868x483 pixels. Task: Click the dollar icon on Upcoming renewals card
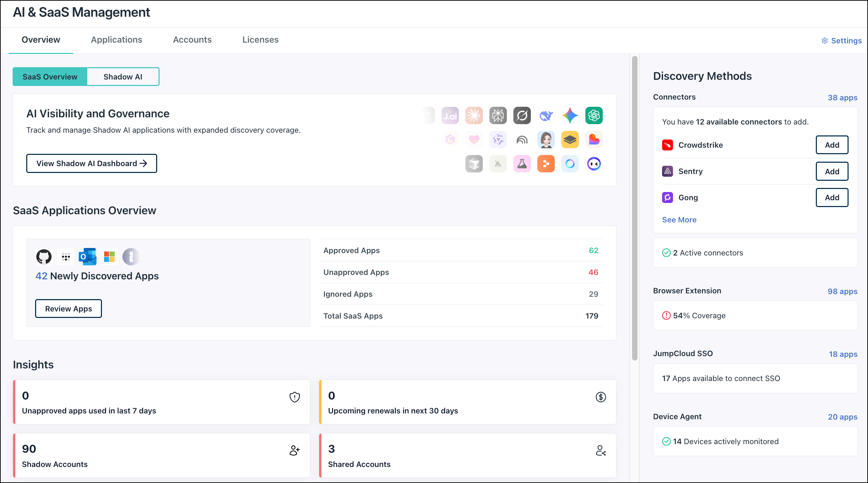pyautogui.click(x=600, y=397)
